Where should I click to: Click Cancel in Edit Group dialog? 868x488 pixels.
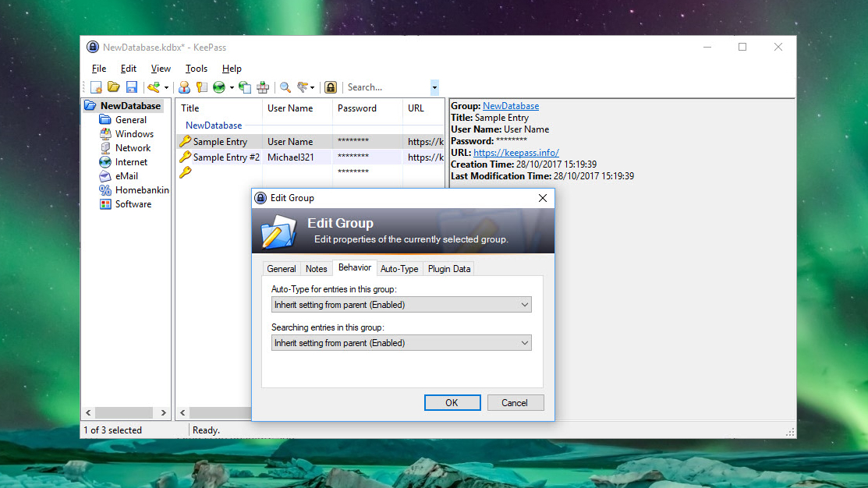tap(515, 403)
